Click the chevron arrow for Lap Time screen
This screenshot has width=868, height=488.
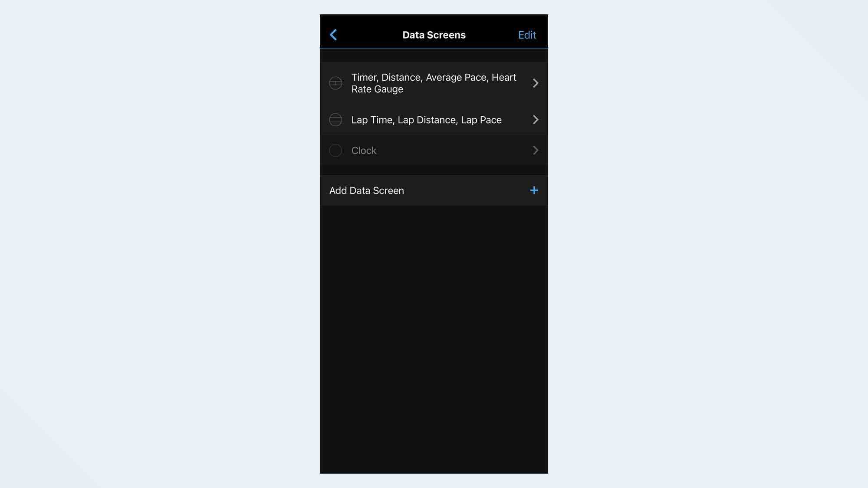tap(534, 120)
